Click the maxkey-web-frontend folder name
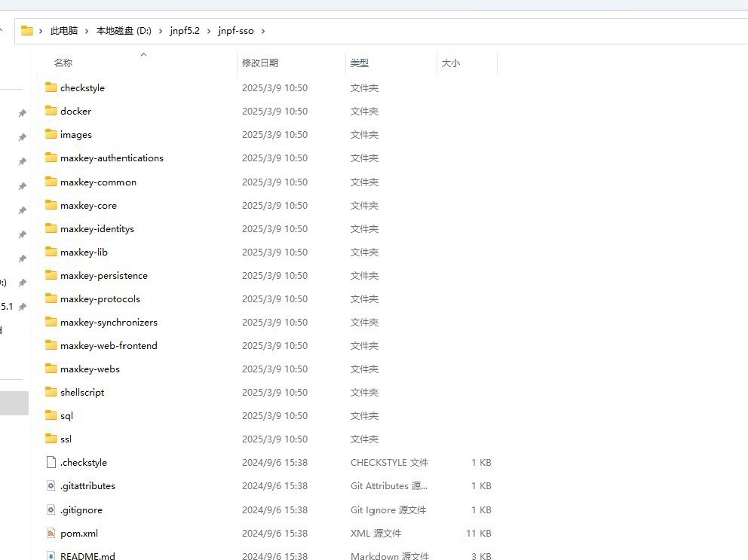 point(109,346)
